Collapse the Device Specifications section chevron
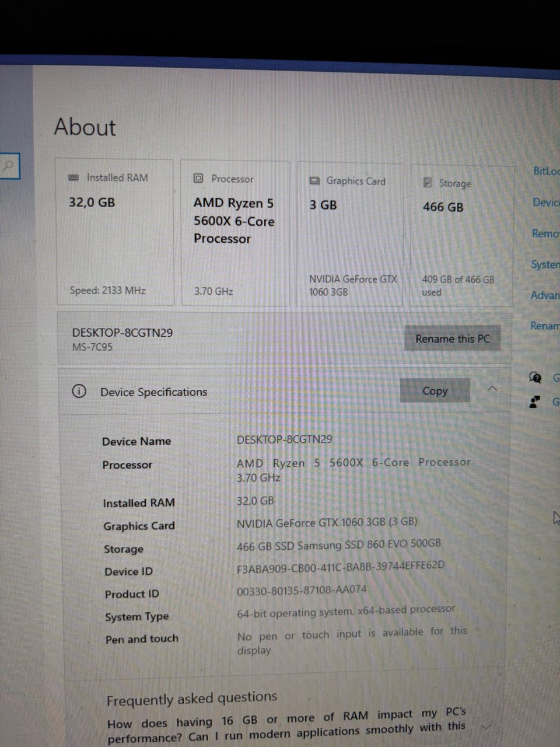Screen dimensions: 560x747 [492, 388]
